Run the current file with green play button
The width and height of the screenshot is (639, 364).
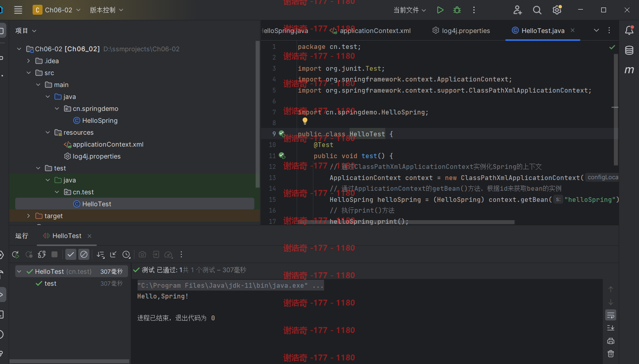[440, 10]
